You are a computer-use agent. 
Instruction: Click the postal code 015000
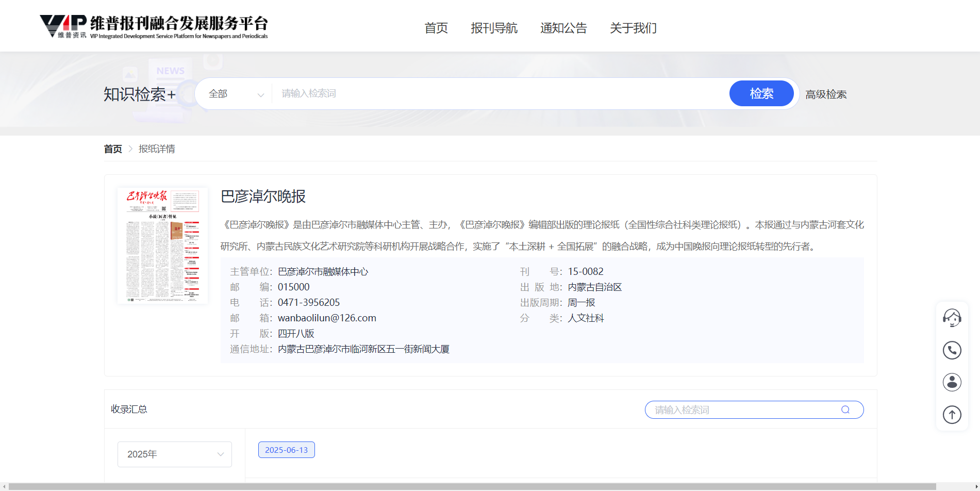tap(294, 287)
